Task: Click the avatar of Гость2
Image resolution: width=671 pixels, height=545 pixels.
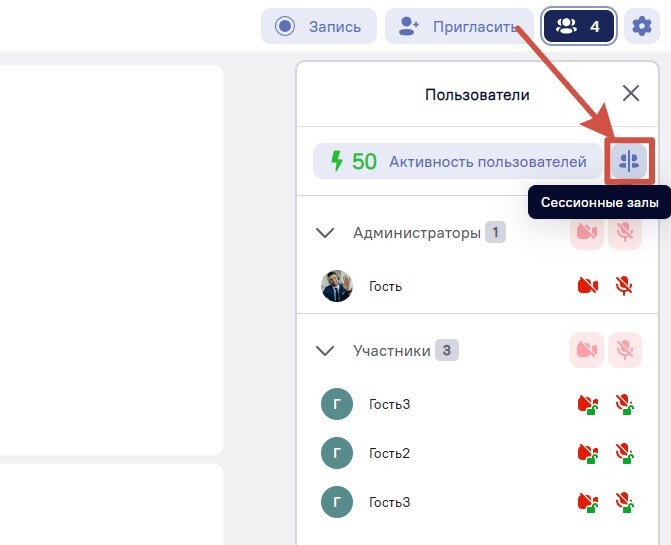Action: pyautogui.click(x=337, y=453)
